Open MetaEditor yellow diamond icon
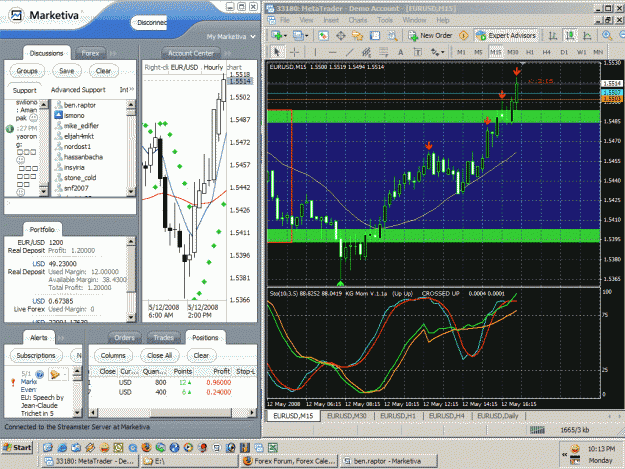The height and width of the screenshot is (469, 625). pyautogui.click(x=464, y=35)
